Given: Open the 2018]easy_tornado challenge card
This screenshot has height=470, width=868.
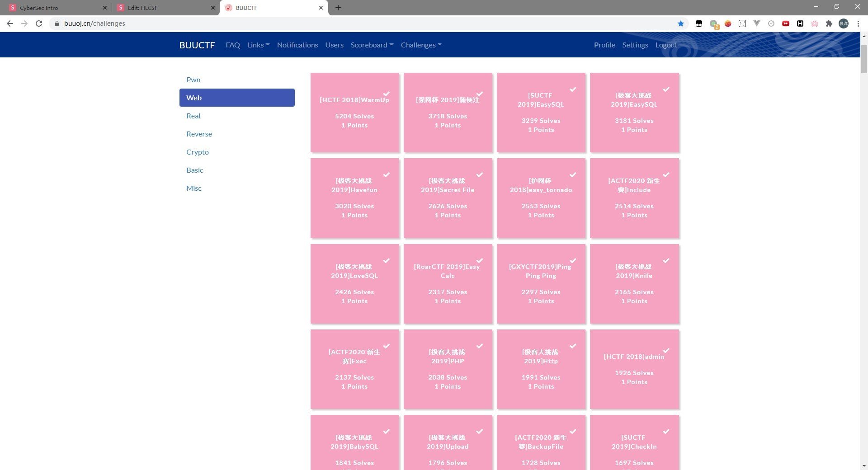Looking at the screenshot, I should pos(541,198).
